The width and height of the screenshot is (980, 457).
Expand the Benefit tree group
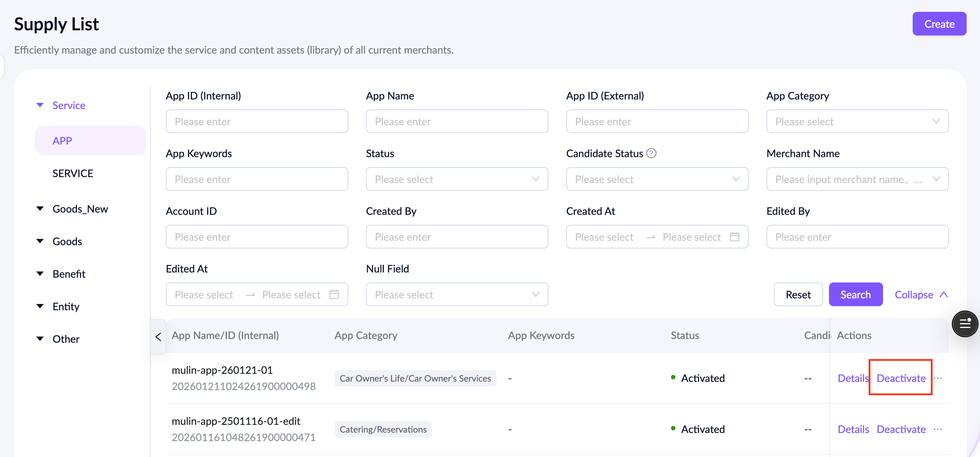coord(40,273)
